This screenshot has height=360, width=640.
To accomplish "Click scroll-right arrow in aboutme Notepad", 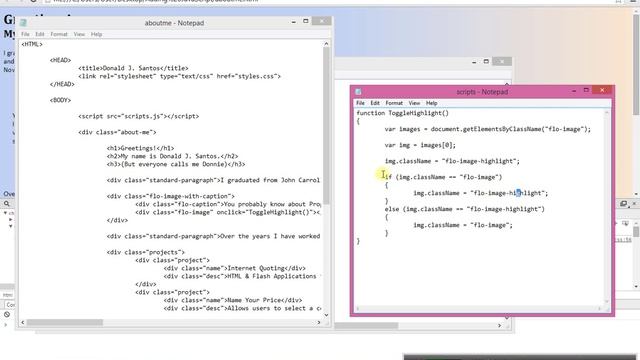I will [x=319, y=322].
